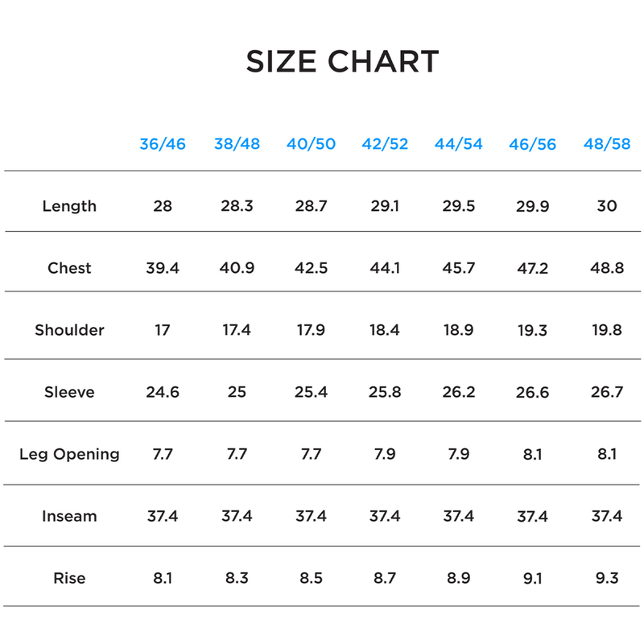Pick the 48/58 size column header
This screenshot has width=644, height=644.
point(607,144)
